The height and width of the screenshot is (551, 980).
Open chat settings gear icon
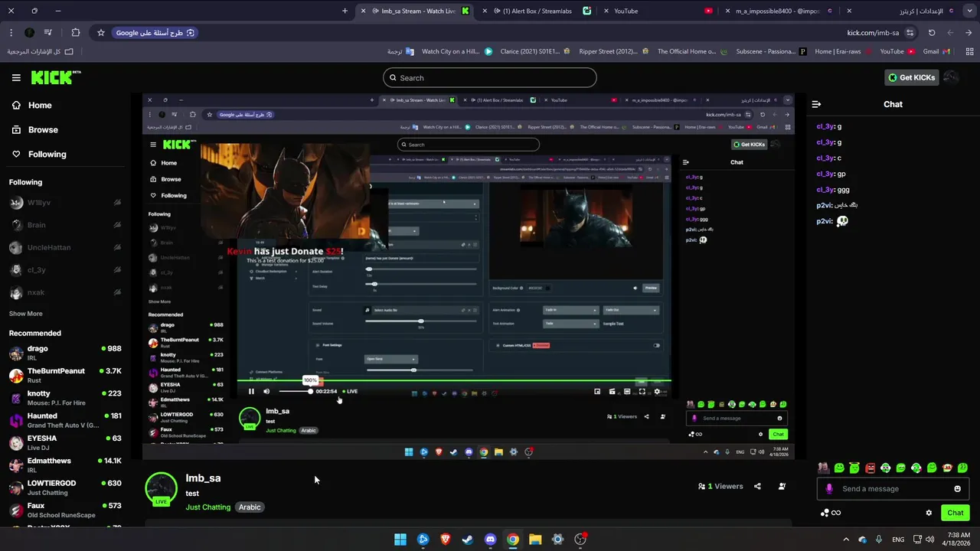[x=929, y=513]
